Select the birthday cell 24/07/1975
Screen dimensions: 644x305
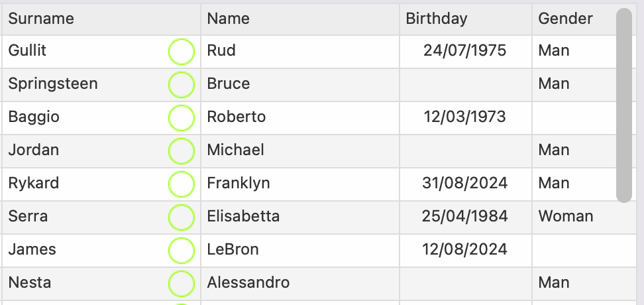465,51
